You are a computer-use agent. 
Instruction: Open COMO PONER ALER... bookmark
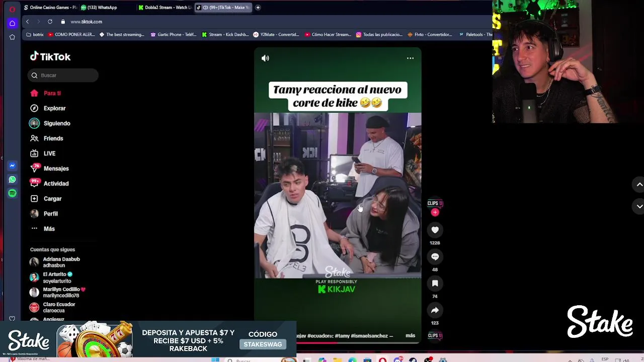pos(71,35)
